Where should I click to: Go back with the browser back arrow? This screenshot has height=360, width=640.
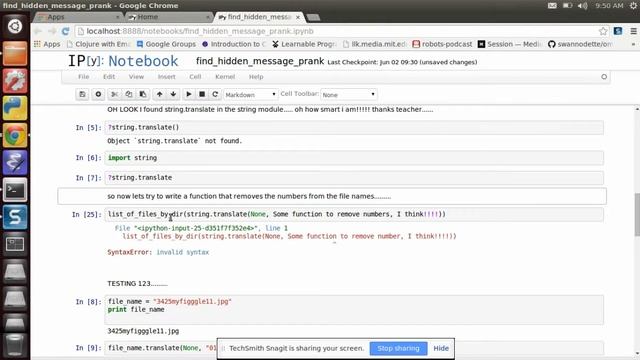click(x=38, y=31)
